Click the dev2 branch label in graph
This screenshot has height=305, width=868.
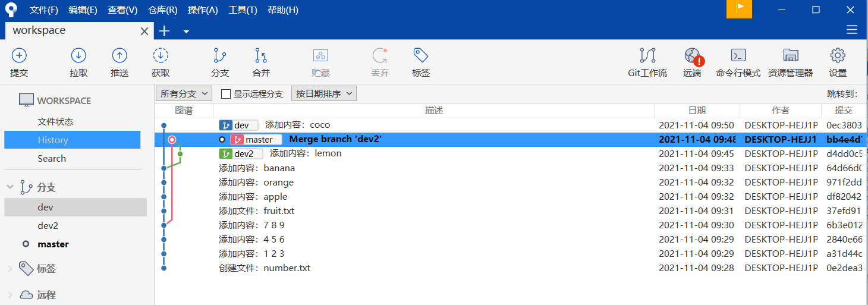coord(241,154)
